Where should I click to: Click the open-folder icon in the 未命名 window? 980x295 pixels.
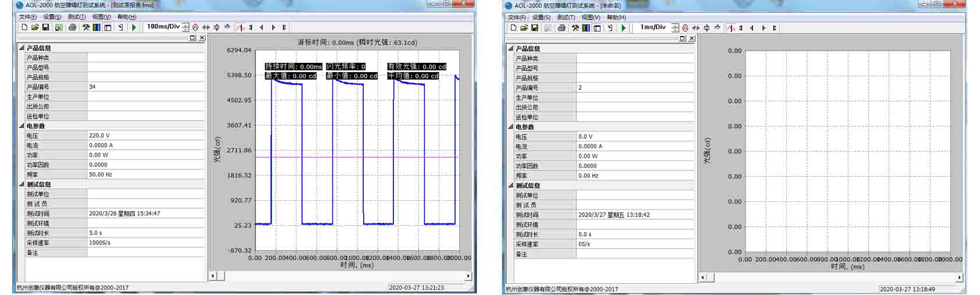pos(524,28)
